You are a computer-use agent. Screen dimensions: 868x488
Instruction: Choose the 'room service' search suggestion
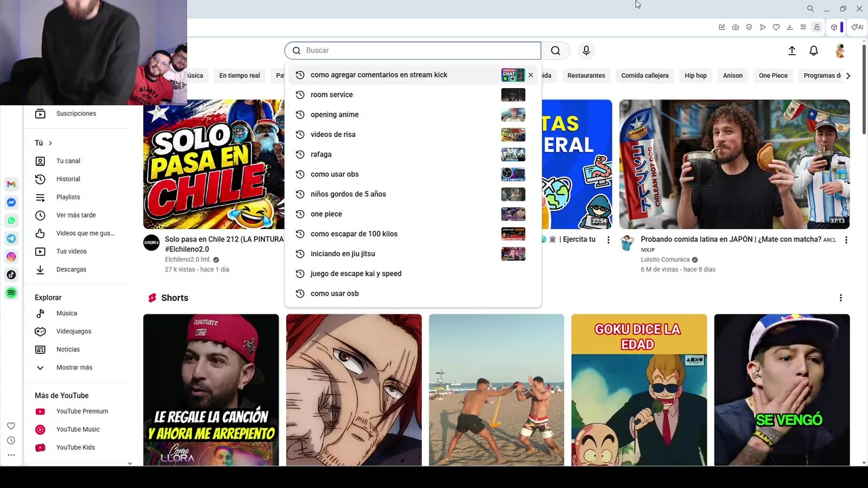tap(413, 95)
